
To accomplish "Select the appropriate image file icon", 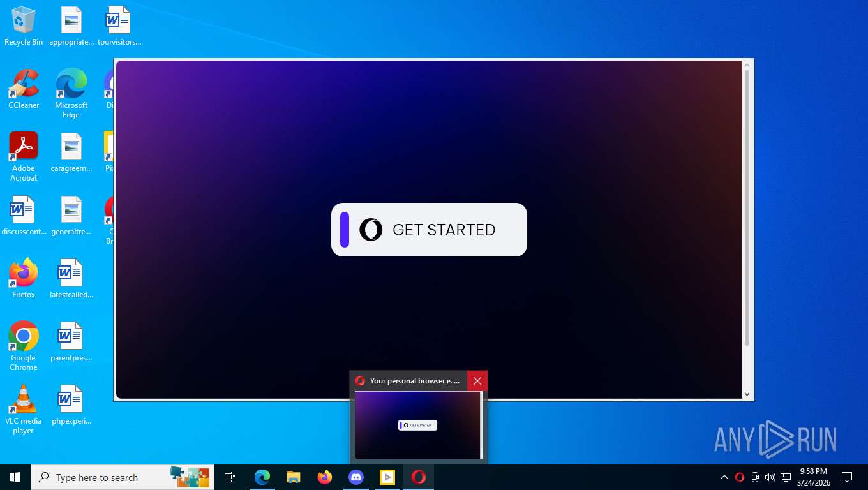I will pyautogui.click(x=71, y=26).
